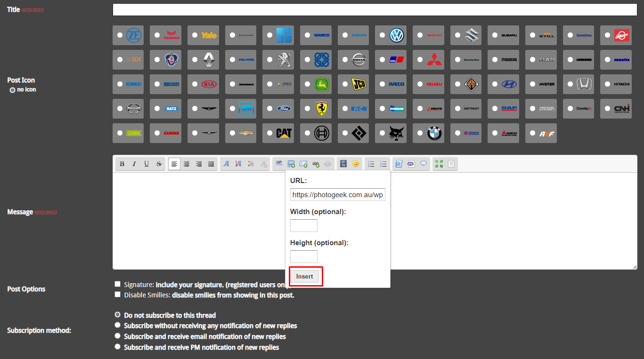Toggle view source mode icon
644x359 pixels.
click(x=451, y=164)
